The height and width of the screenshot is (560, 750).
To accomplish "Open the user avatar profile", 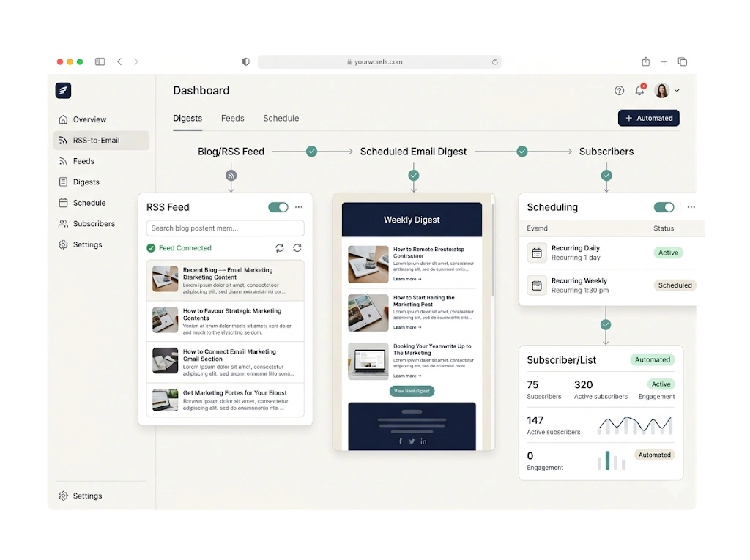I will click(662, 90).
